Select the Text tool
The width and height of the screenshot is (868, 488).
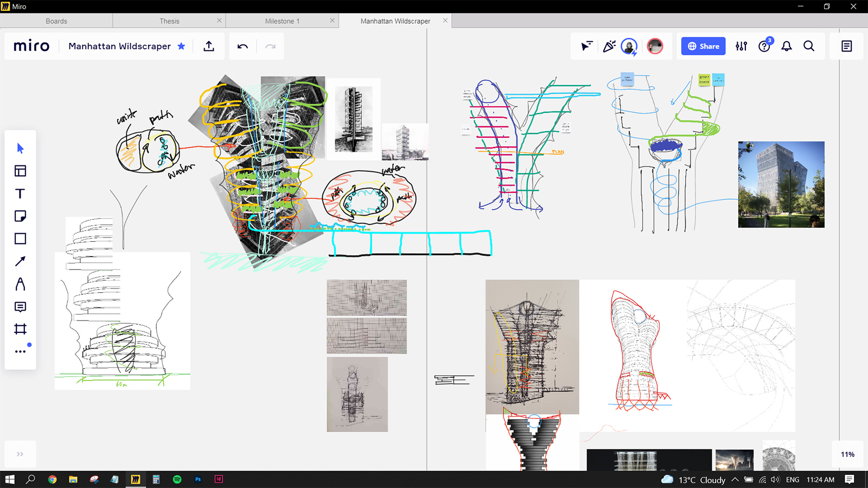[x=20, y=193]
